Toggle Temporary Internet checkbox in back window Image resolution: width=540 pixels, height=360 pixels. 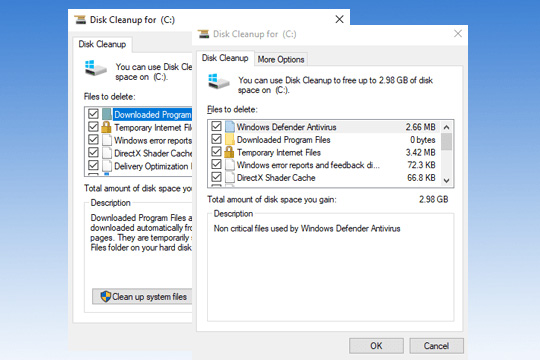[93, 126]
